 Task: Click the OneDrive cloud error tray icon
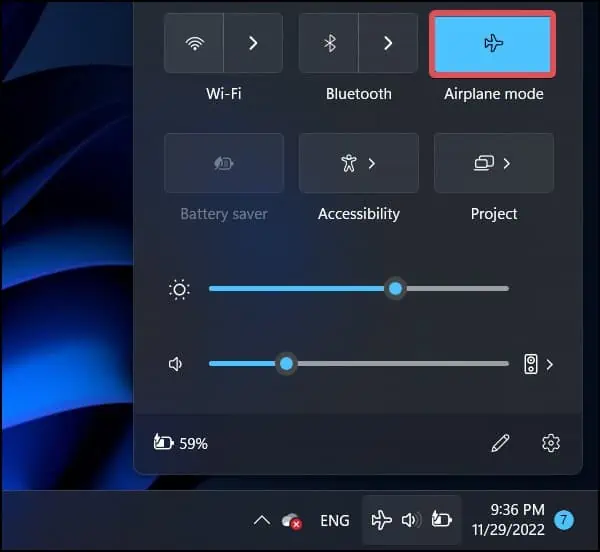[292, 521]
